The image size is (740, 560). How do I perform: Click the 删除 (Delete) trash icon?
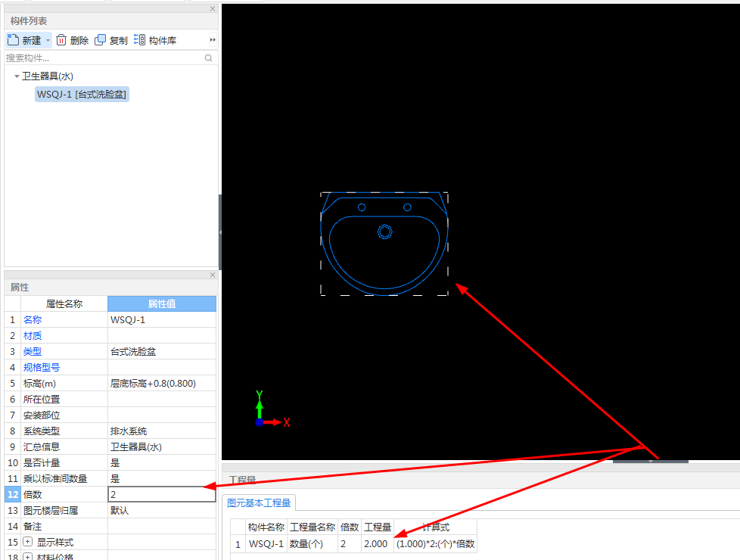(x=61, y=40)
